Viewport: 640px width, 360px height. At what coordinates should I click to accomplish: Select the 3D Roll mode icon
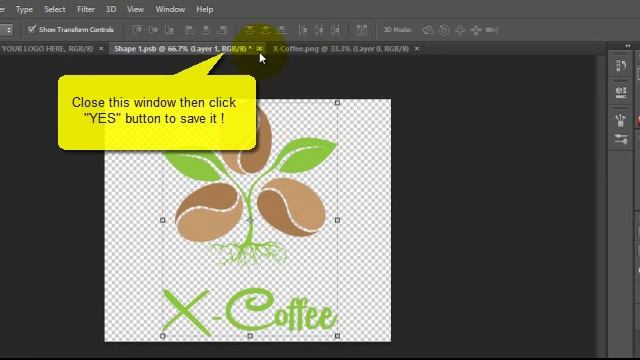click(444, 30)
